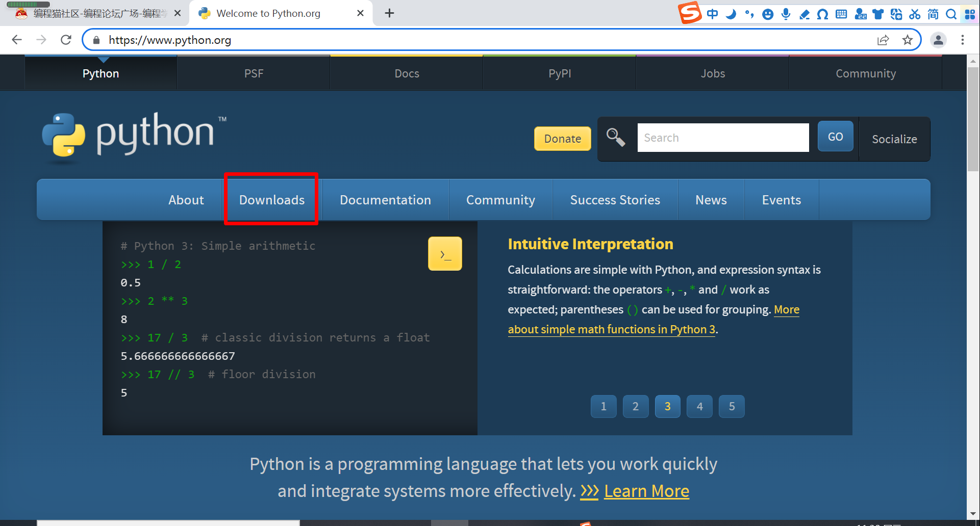Toggle Chinese/English input mode (中)

click(x=712, y=14)
